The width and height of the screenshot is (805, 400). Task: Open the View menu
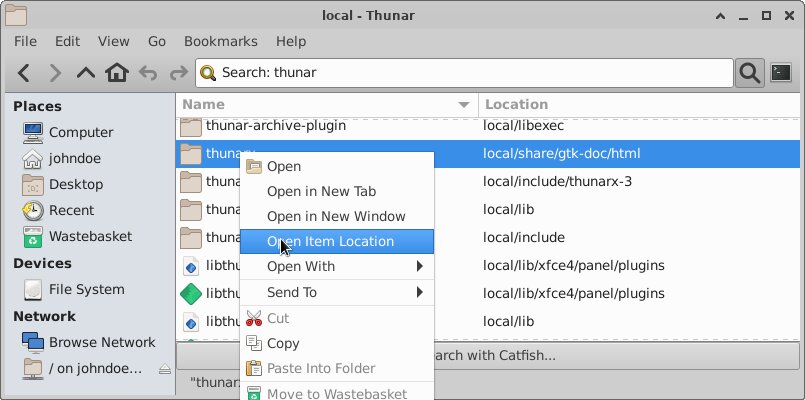click(113, 42)
